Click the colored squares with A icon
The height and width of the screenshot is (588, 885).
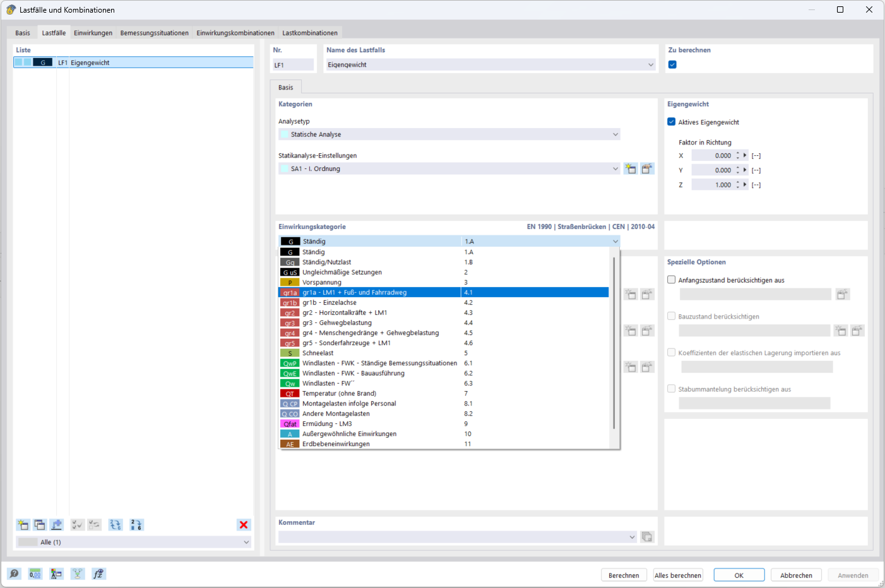57,573
